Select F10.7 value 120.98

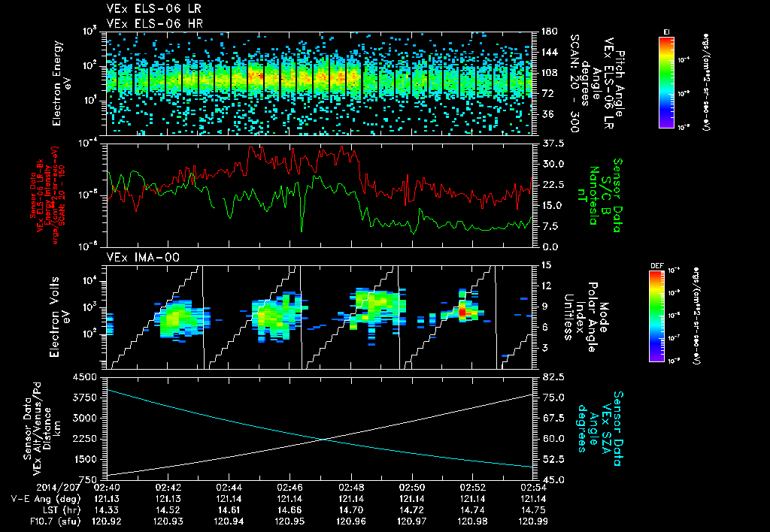[472, 521]
